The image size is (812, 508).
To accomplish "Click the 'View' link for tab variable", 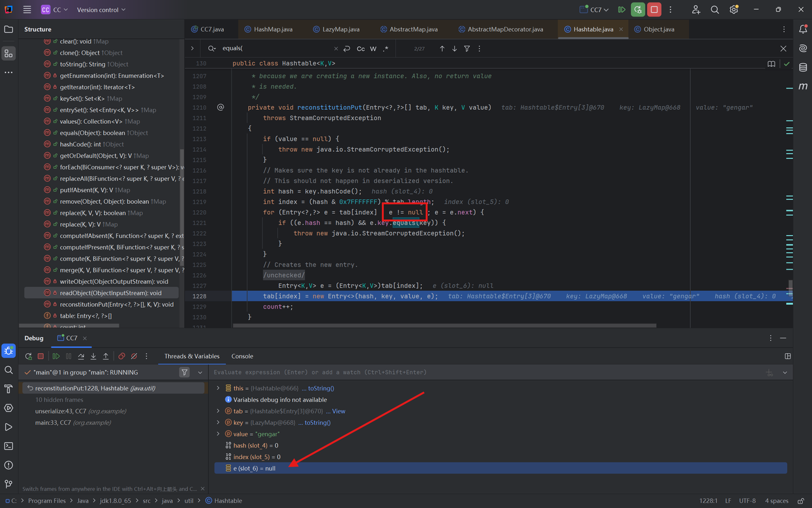I will point(339,411).
